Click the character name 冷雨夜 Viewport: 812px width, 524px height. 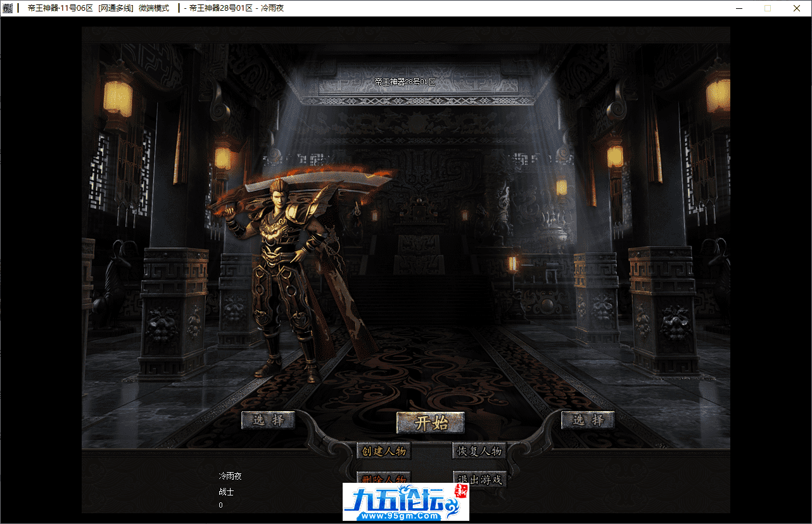231,476
